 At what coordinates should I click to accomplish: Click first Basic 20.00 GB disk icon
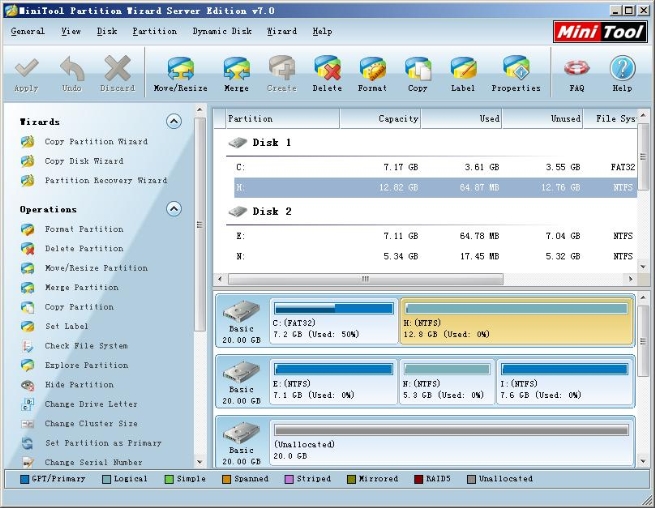click(241, 311)
